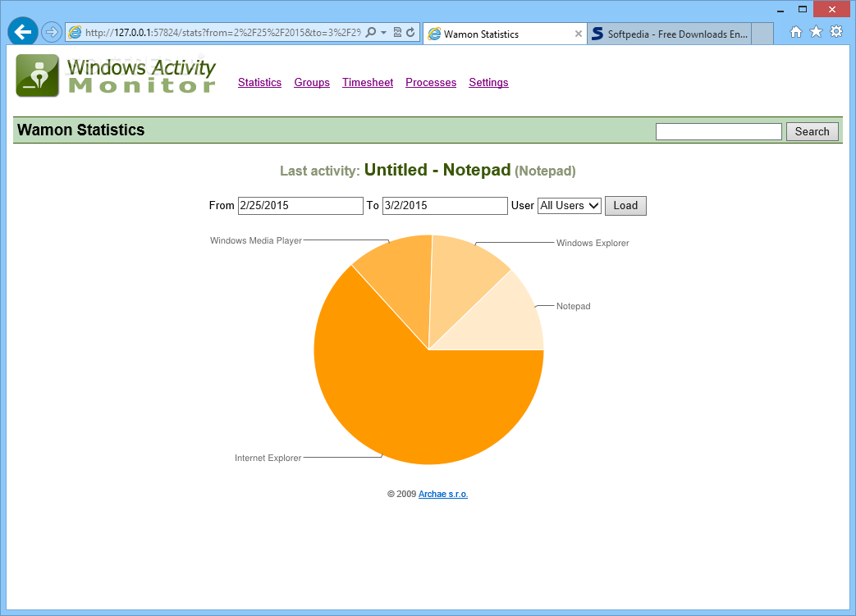Open the Groups navigation link
856x616 pixels.
[x=312, y=82]
